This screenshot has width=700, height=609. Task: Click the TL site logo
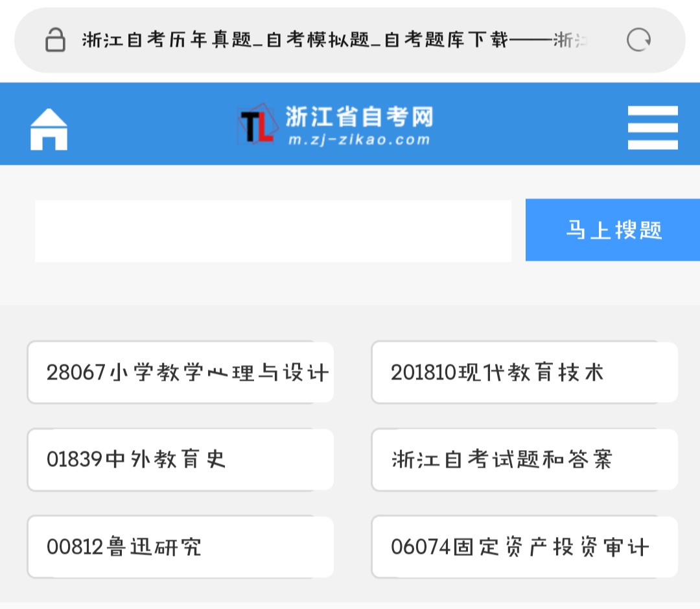257,125
